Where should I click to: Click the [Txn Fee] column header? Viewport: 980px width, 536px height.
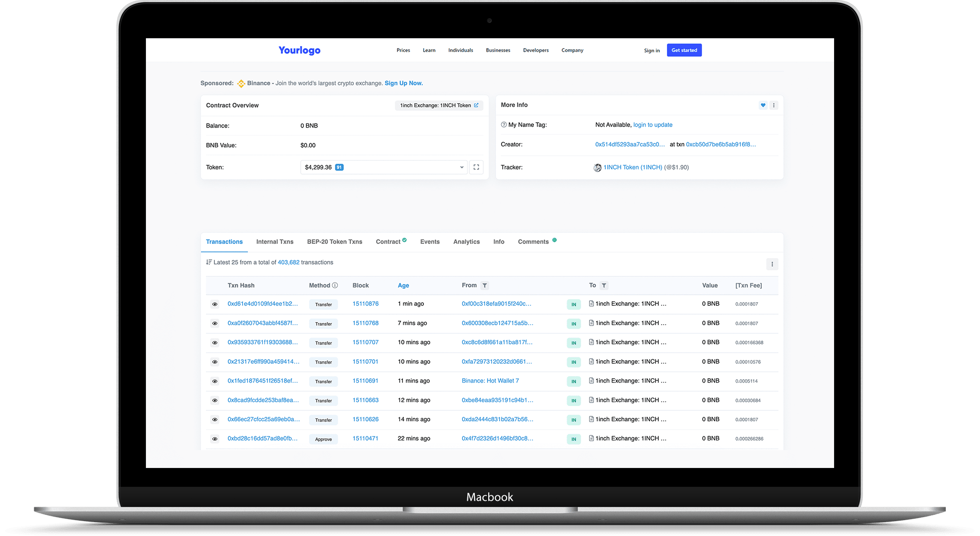tap(749, 285)
